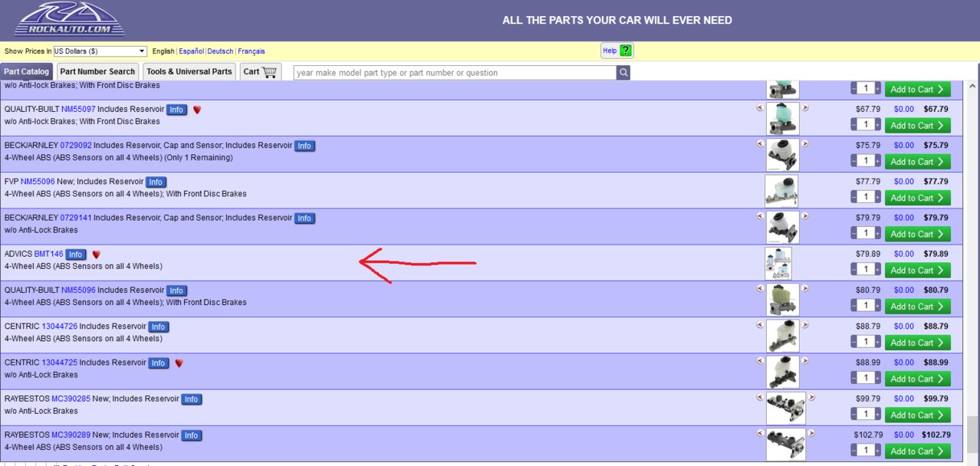Open the Part Catalog tab
The width and height of the screenshot is (980, 466).
pos(27,71)
